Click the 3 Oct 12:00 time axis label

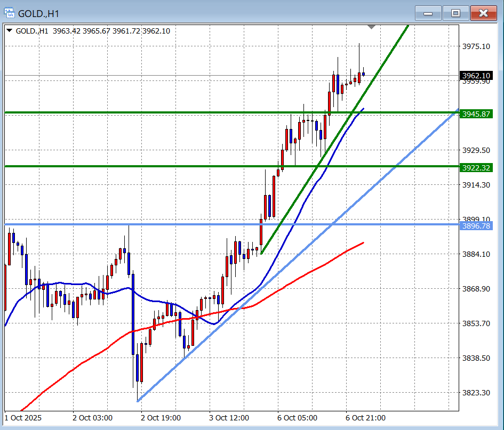[229, 418]
